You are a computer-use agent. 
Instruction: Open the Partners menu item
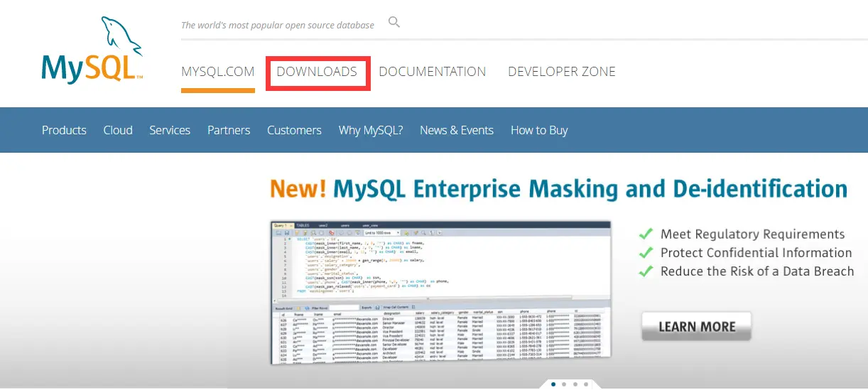point(229,130)
